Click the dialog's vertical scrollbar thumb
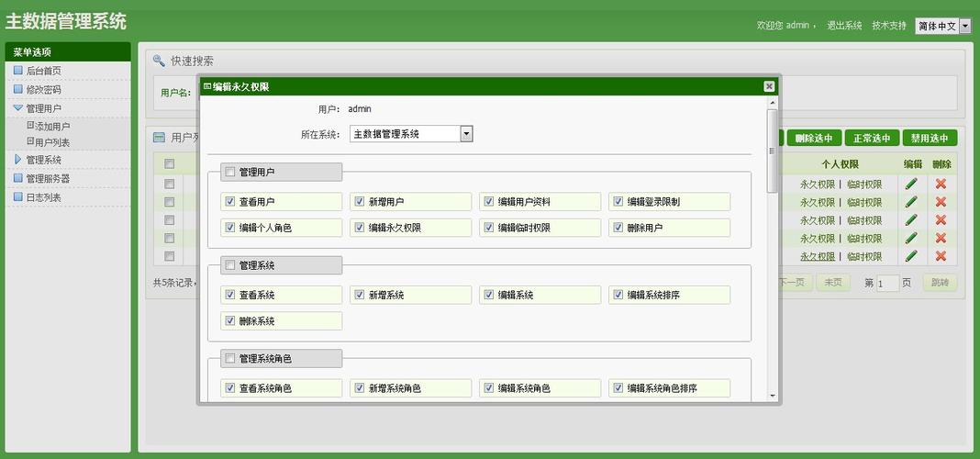The width and height of the screenshot is (980, 459). tap(773, 150)
